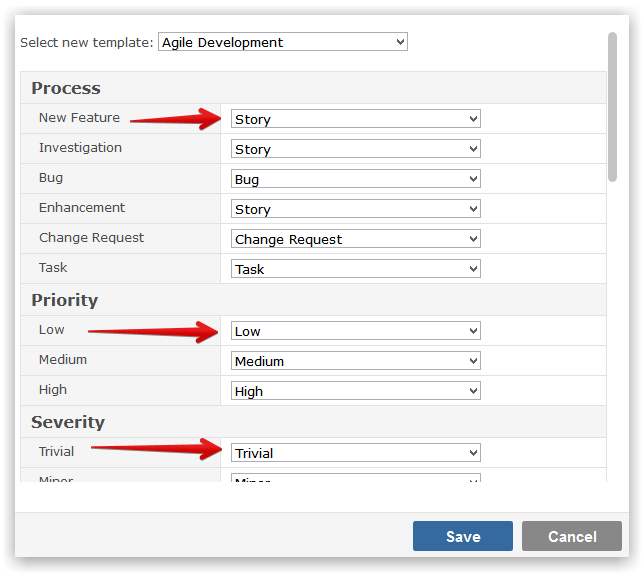The image size is (644, 577).
Task: Click the vertical scrollbar thumb
Action: pos(612,107)
